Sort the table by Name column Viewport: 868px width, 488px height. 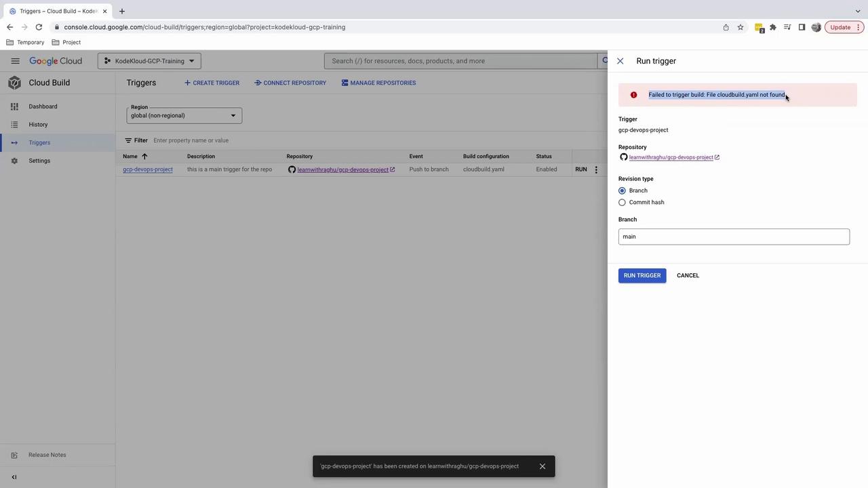coord(134,157)
